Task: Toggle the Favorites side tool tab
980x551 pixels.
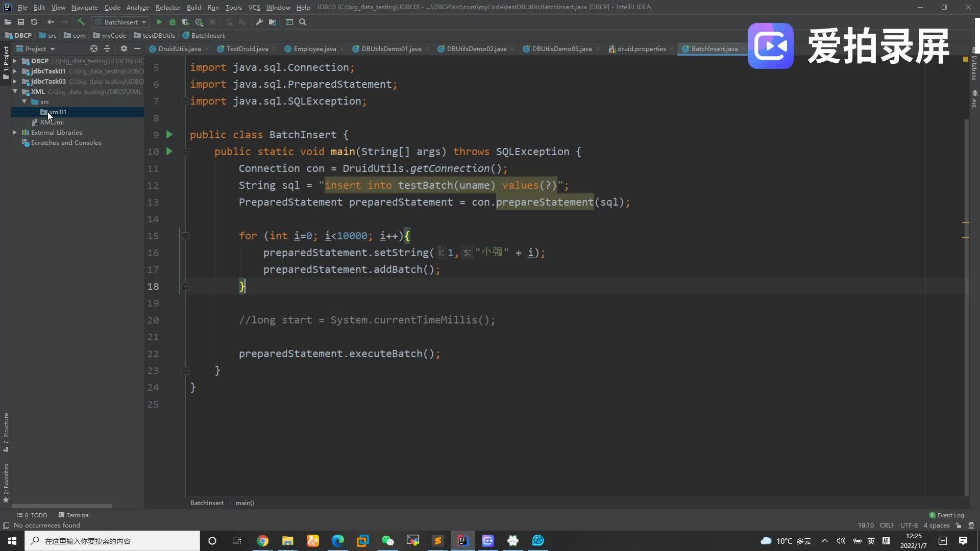Action: (x=6, y=483)
